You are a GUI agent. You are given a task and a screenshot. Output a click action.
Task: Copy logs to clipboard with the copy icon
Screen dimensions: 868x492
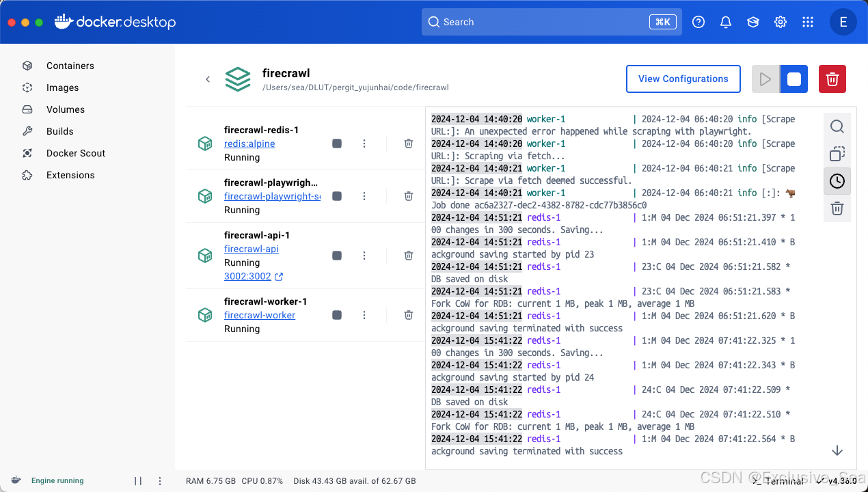(837, 154)
